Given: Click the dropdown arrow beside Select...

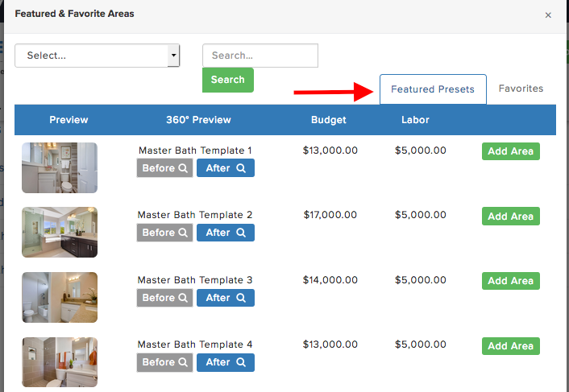Looking at the screenshot, I should [172, 56].
